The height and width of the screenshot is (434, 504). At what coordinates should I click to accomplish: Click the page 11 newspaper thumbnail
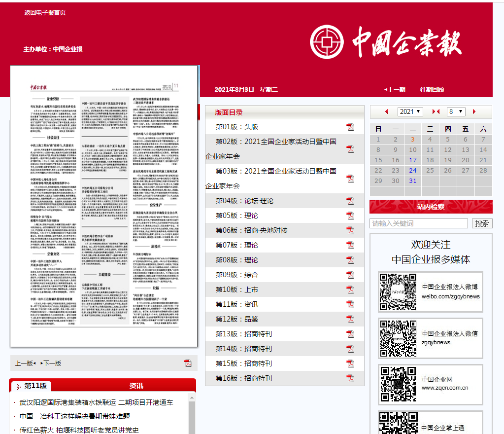pos(104,206)
